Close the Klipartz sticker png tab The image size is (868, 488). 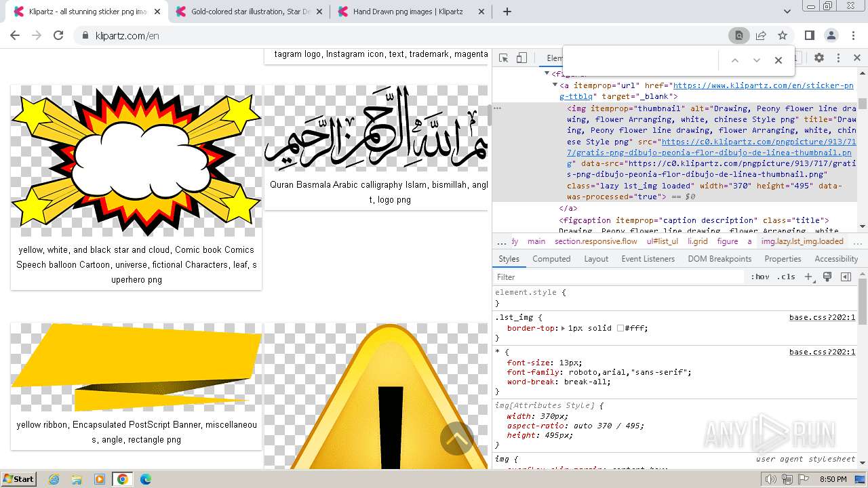158,12
